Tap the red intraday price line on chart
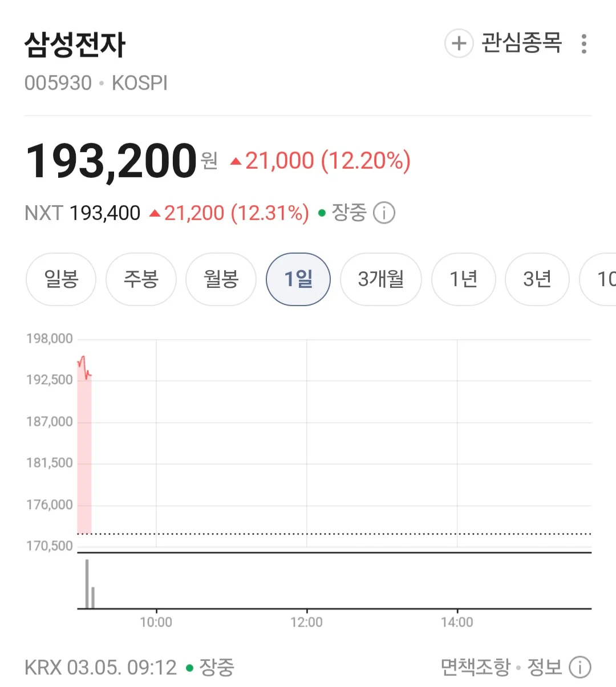Image resolution: width=616 pixels, height=687 pixels. coord(84,368)
